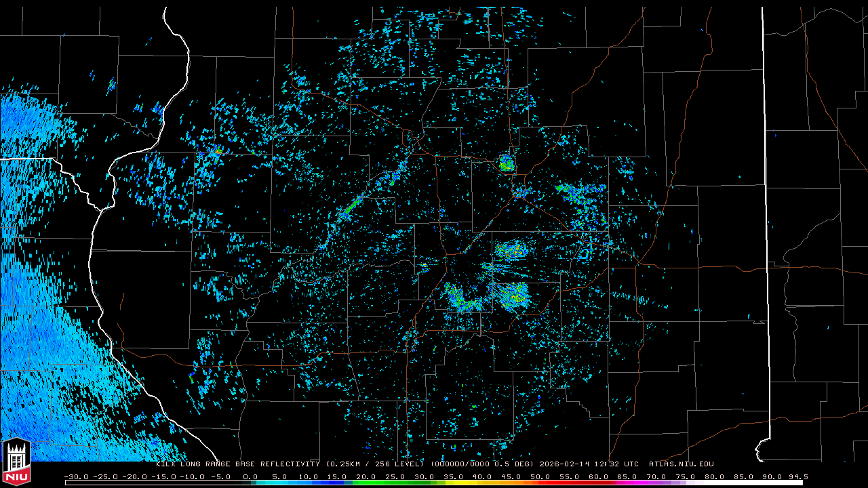Click the 94.5 maximum scale label

pyautogui.click(x=797, y=476)
